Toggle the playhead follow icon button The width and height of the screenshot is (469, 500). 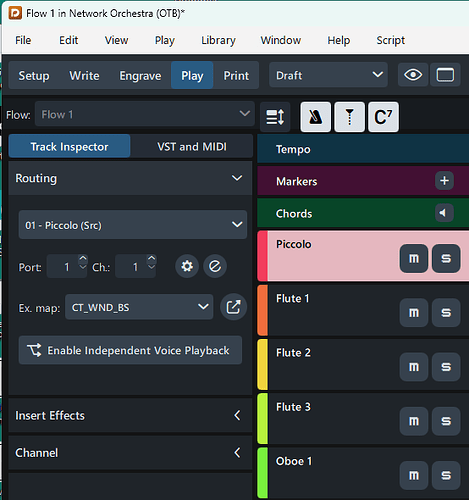[x=349, y=117]
